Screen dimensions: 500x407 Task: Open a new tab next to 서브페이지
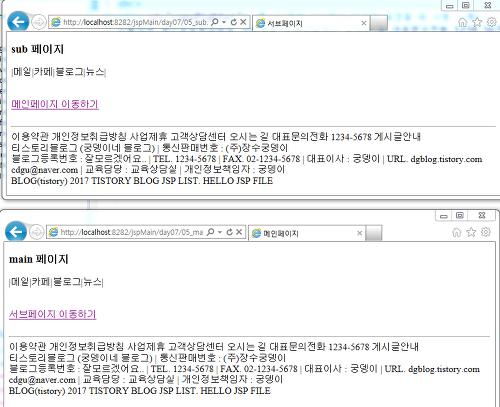(379, 23)
